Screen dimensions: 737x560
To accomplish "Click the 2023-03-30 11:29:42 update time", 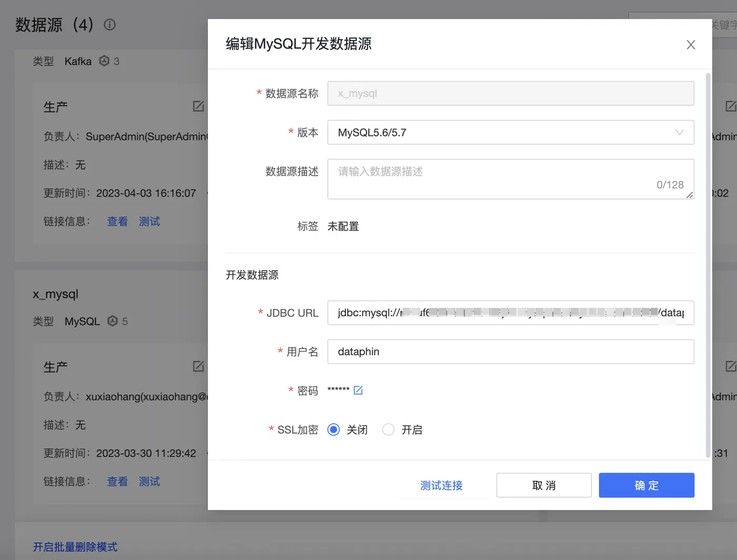I will tap(146, 453).
